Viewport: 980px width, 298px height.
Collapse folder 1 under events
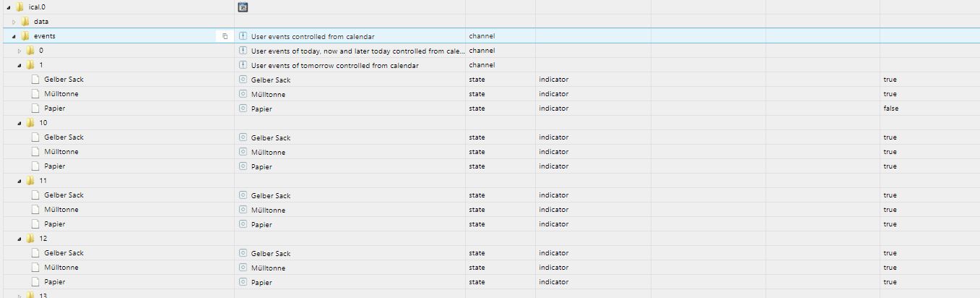(19, 65)
